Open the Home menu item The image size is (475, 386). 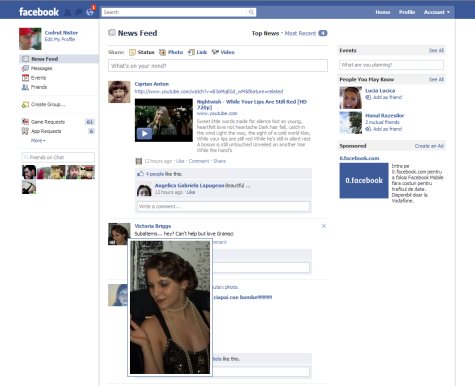click(383, 12)
